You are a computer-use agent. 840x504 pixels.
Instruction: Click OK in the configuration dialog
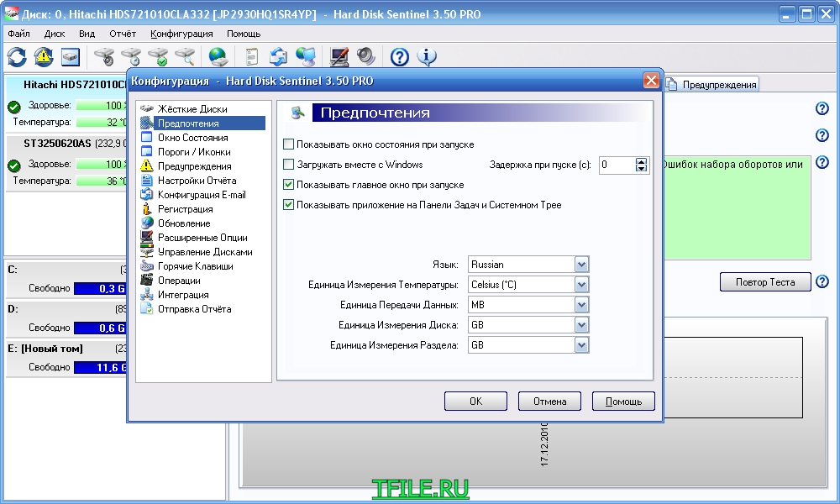point(475,402)
